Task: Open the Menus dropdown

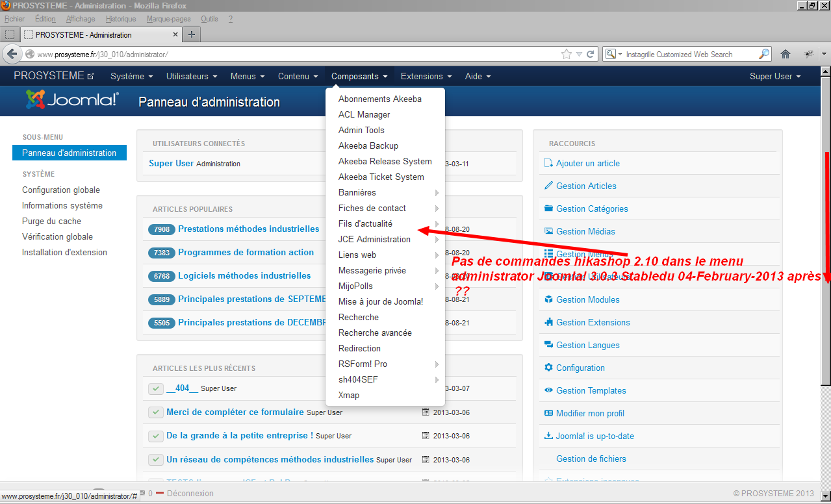Action: pyautogui.click(x=248, y=76)
